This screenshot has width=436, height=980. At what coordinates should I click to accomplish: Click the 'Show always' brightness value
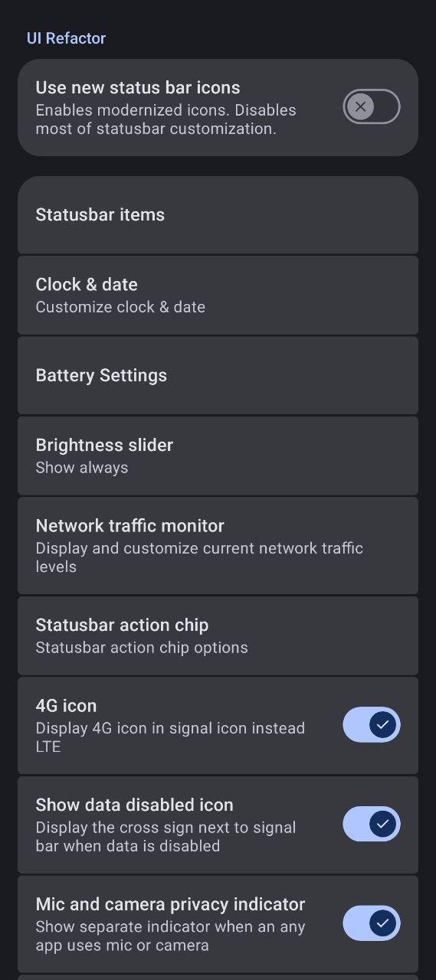coord(82,468)
